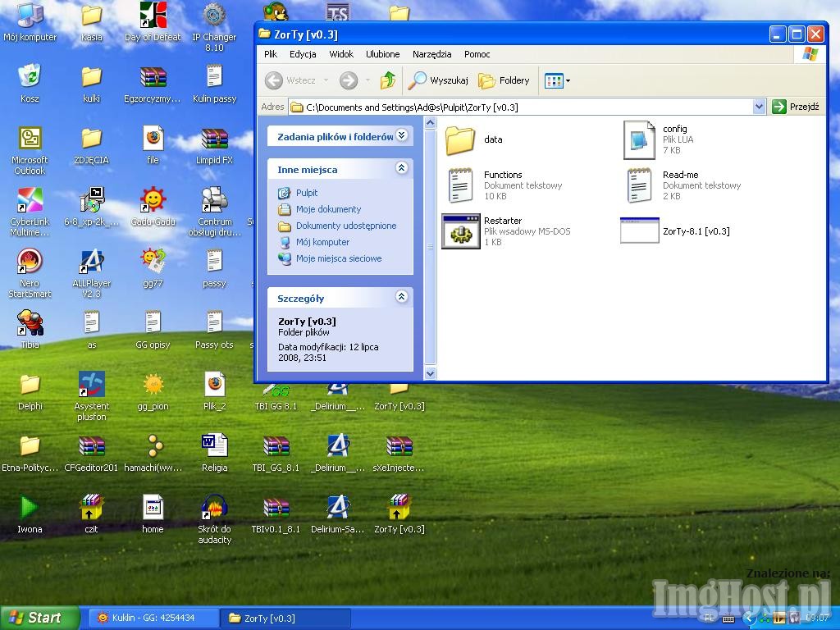
Task: Select CyberLink Multimedia desktop shortcut
Action: (30, 212)
